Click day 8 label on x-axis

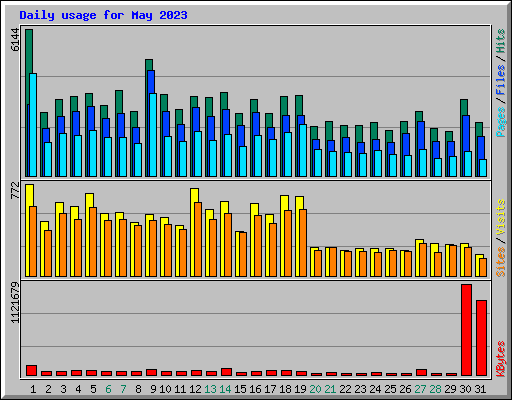pyautogui.click(x=138, y=389)
